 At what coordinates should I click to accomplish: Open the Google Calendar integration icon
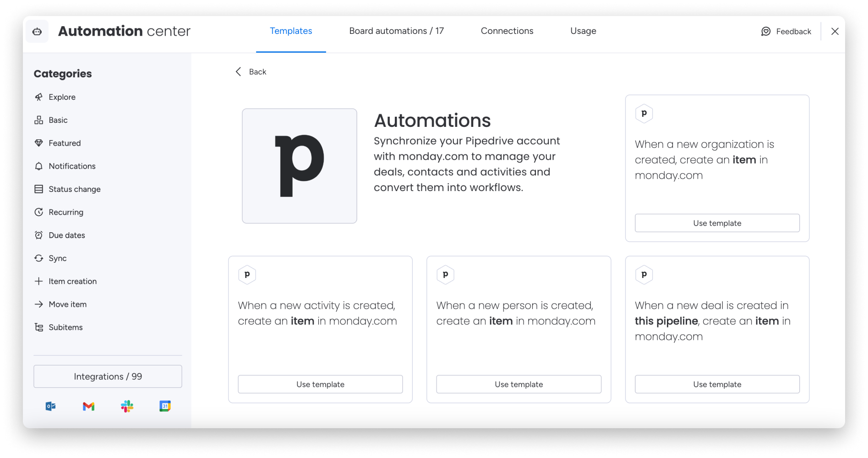click(x=165, y=406)
